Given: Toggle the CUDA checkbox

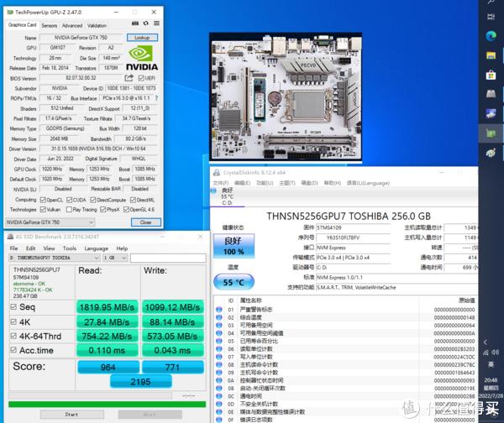Looking at the screenshot, I should point(69,200).
